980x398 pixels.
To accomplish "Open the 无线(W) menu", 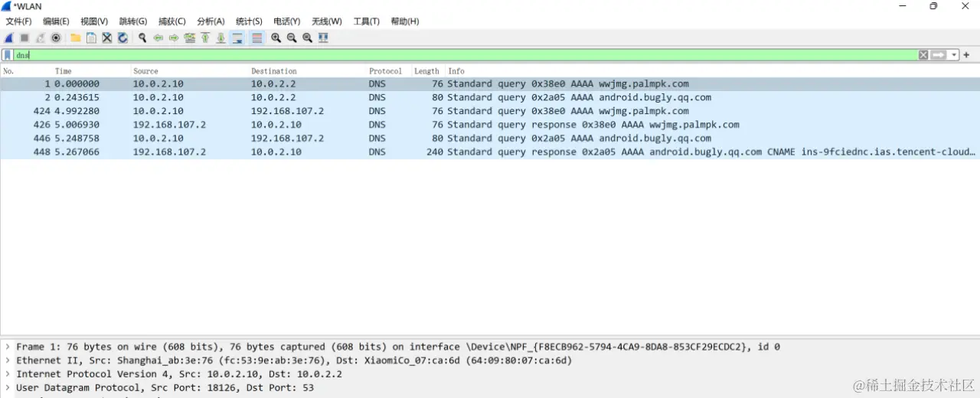I will point(327,21).
